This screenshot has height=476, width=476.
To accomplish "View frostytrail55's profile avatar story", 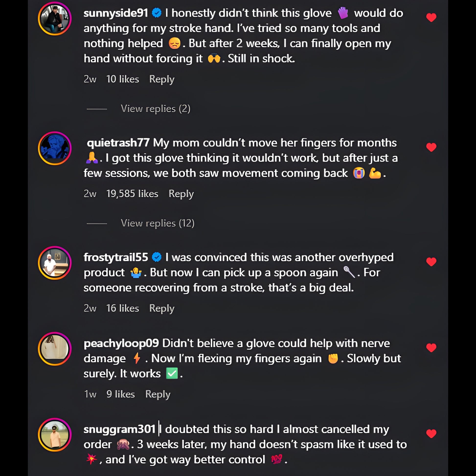I will [55, 263].
